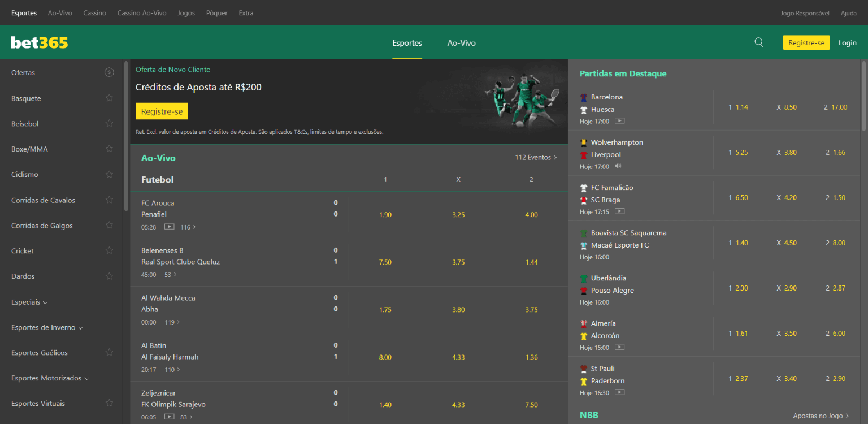The height and width of the screenshot is (424, 868).
Task: Click the sidebar vertical scrollbar
Action: pyautogui.click(x=126, y=136)
